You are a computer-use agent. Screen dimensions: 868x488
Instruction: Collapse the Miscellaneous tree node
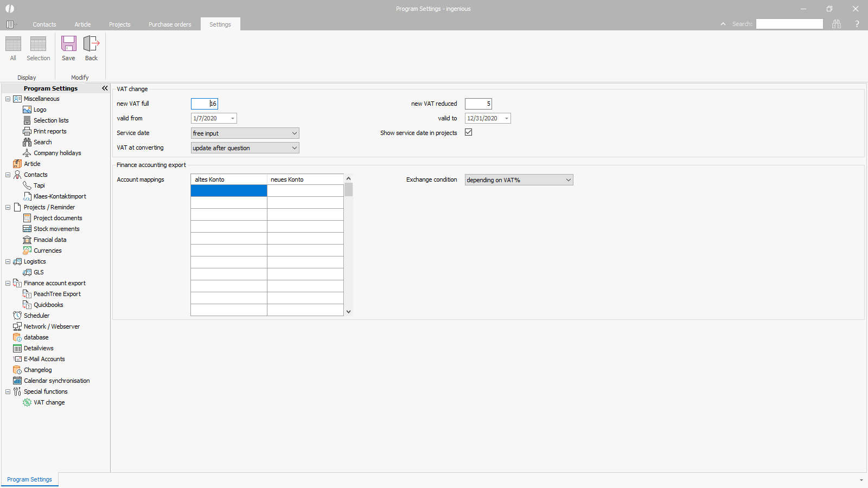point(8,99)
